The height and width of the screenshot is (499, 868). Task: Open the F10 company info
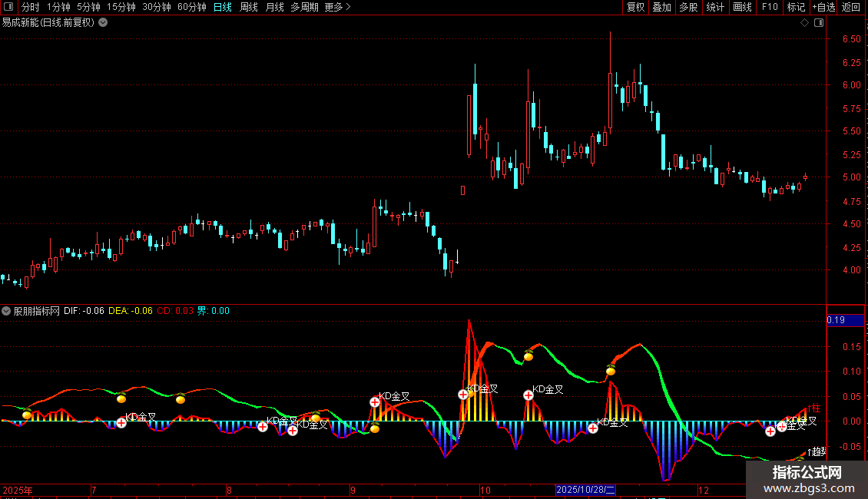769,8
